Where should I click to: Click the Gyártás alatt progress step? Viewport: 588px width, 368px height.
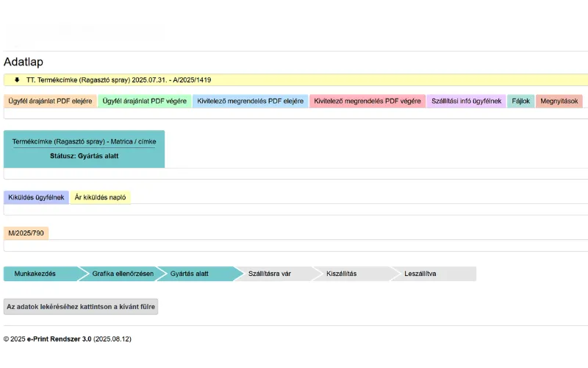pyautogui.click(x=198, y=274)
